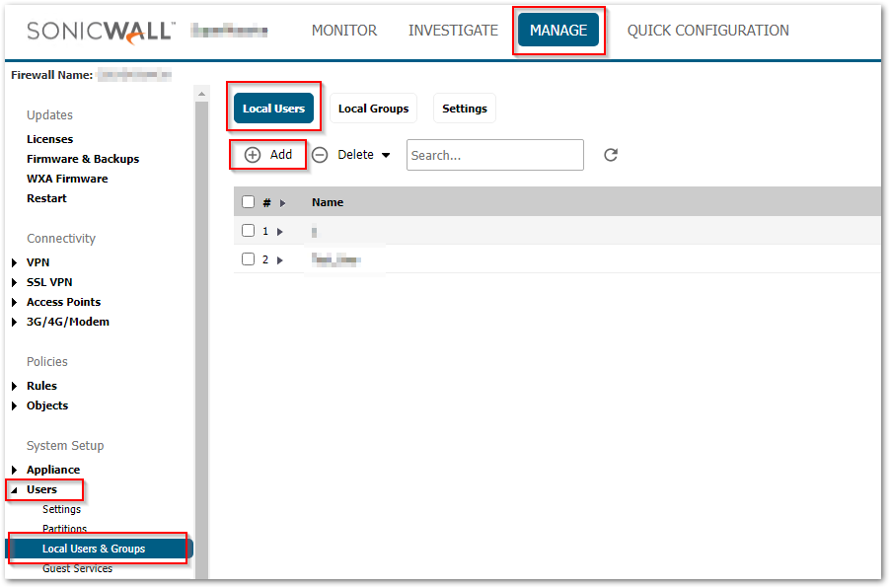
Task: Expand the SSL VPN section
Action: click(x=14, y=282)
